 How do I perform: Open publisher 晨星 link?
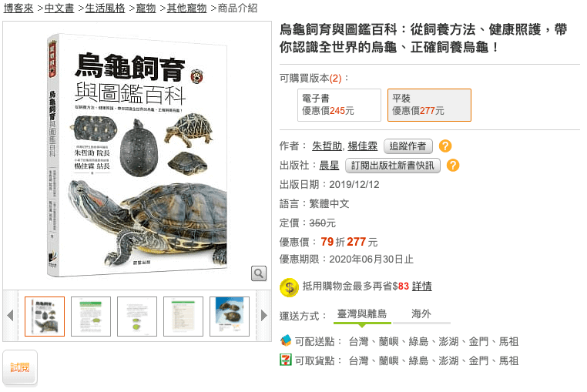point(329,166)
